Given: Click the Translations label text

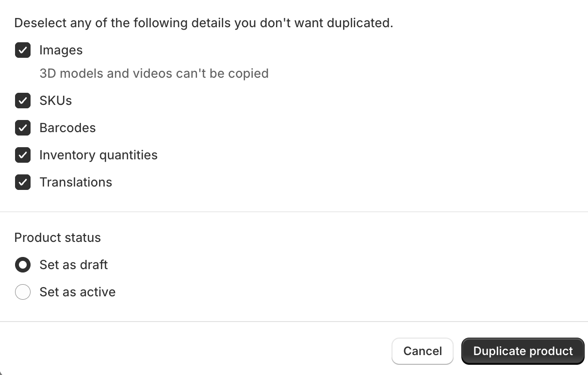Looking at the screenshot, I should click(x=76, y=182).
